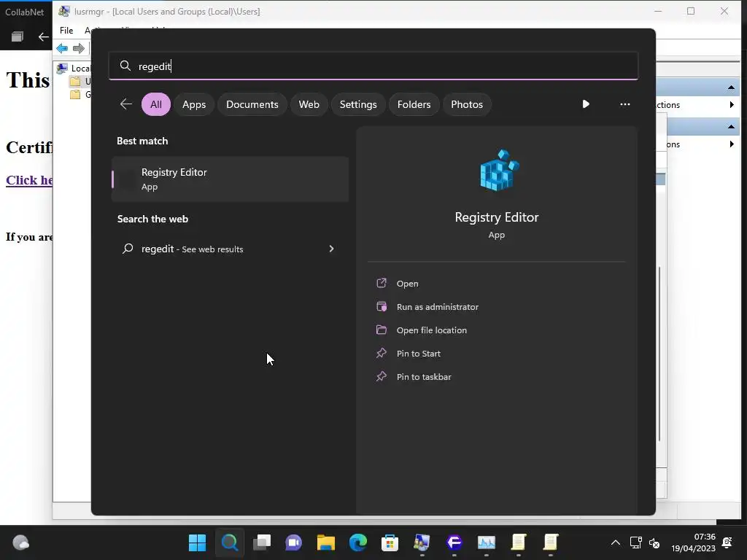Viewport: 747px width, 560px height.
Task: Click the magnifier icon in search box
Action: coord(125,66)
